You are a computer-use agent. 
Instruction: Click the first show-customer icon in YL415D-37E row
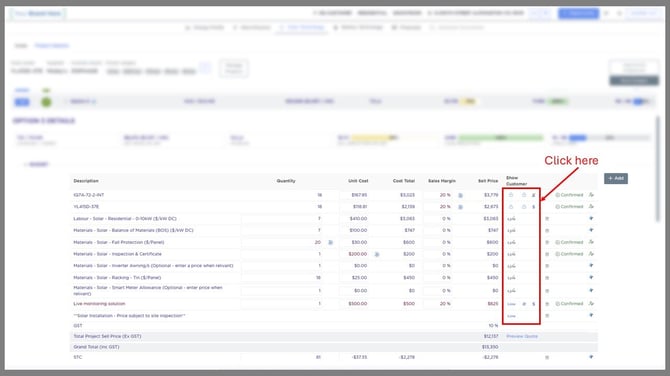click(x=511, y=207)
